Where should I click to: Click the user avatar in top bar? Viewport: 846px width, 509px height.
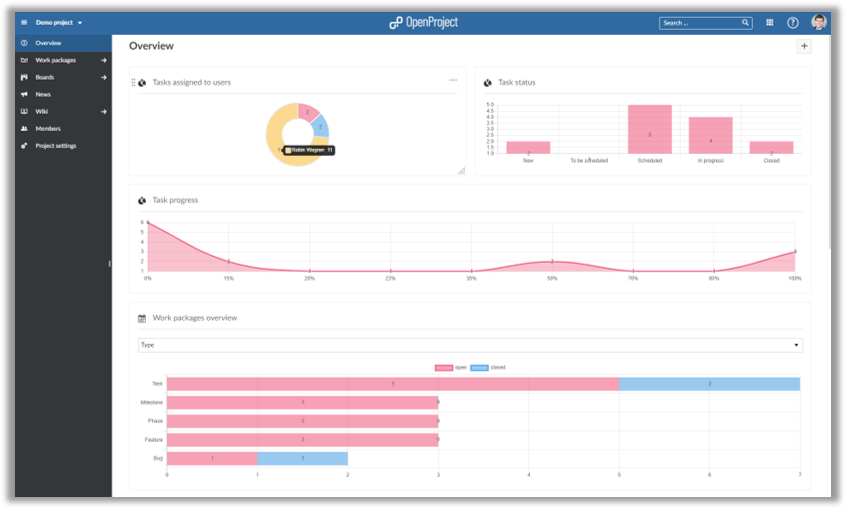tap(819, 22)
